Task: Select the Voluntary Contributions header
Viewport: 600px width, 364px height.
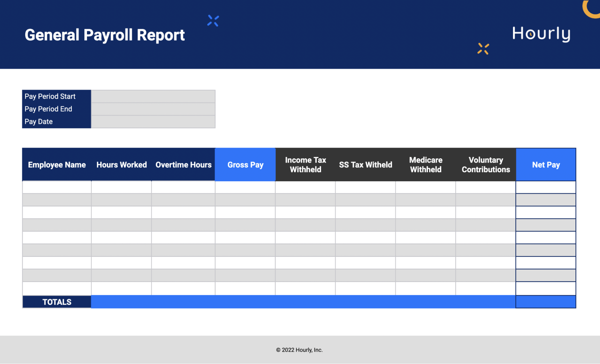Action: 486,165
